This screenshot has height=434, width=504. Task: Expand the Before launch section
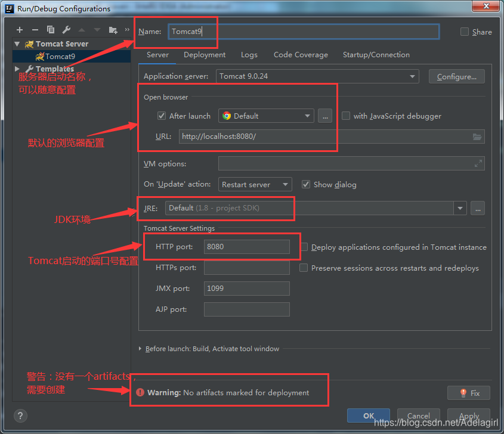[140, 349]
